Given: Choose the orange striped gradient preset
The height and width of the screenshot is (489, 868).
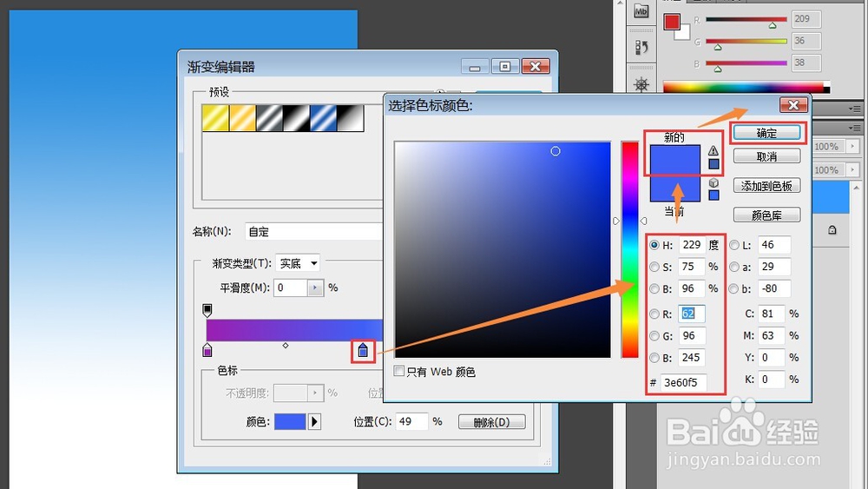Looking at the screenshot, I should [242, 118].
